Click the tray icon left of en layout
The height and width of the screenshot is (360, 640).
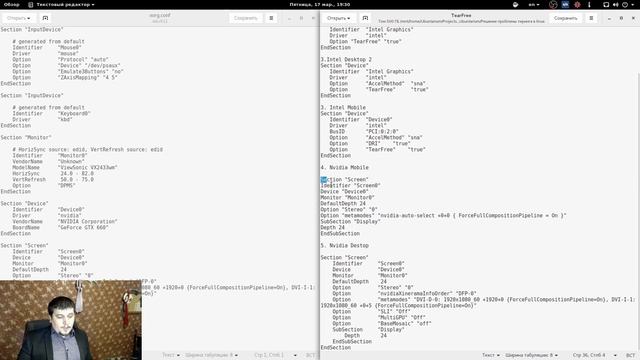click(516, 4)
